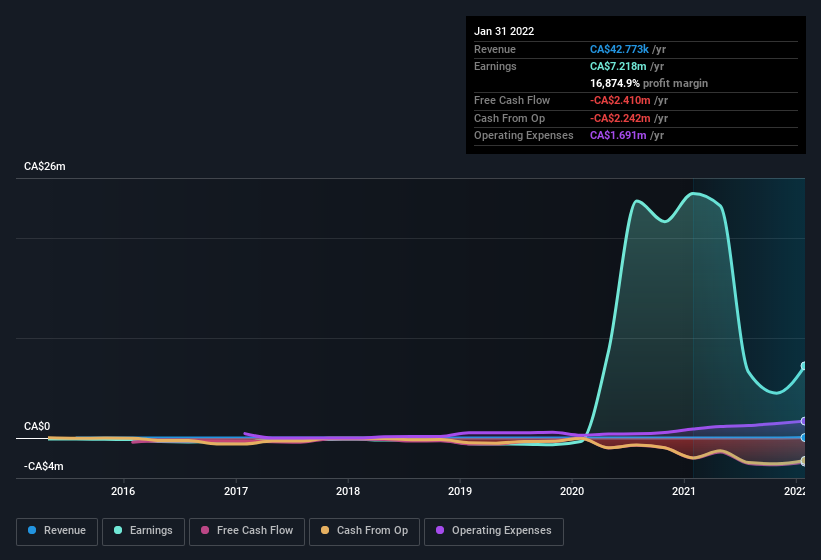Click the 2020 x-axis label
821x560 pixels.
572,491
